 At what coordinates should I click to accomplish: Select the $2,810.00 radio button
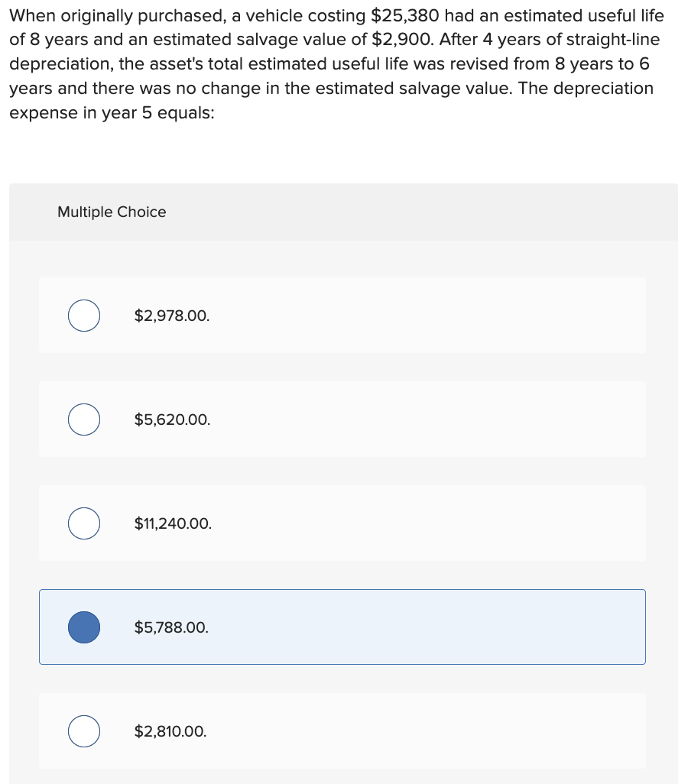[84, 731]
